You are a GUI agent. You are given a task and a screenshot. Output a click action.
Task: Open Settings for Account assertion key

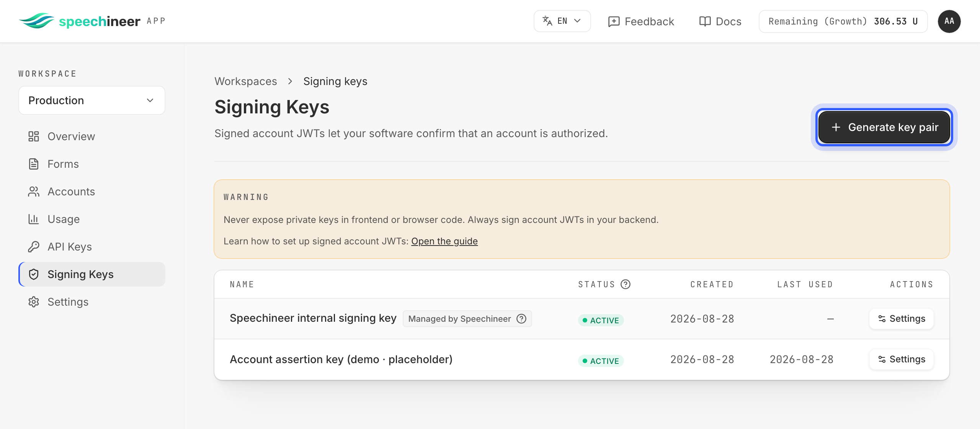tap(902, 359)
